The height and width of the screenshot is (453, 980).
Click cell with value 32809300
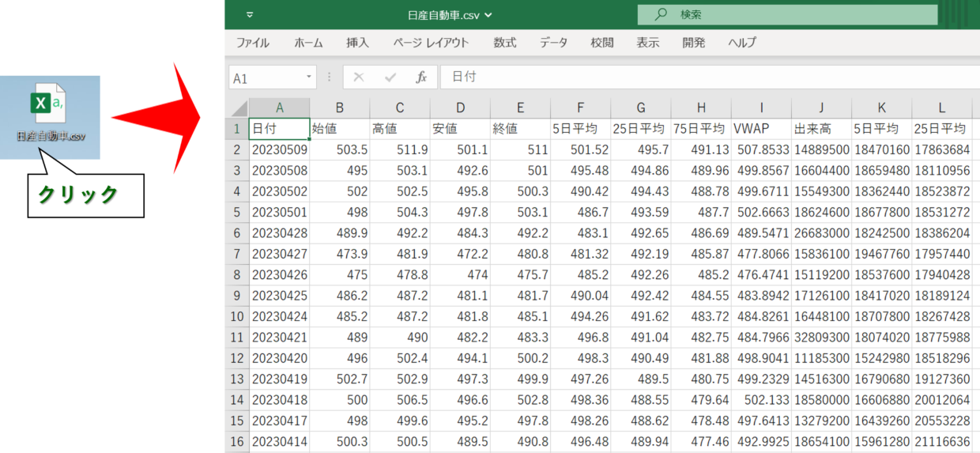click(x=822, y=337)
